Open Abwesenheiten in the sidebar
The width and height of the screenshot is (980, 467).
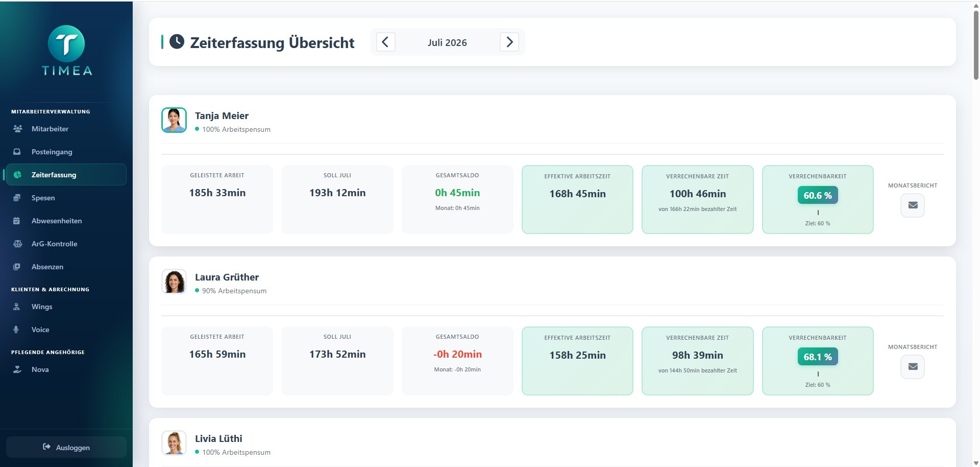(x=66, y=221)
